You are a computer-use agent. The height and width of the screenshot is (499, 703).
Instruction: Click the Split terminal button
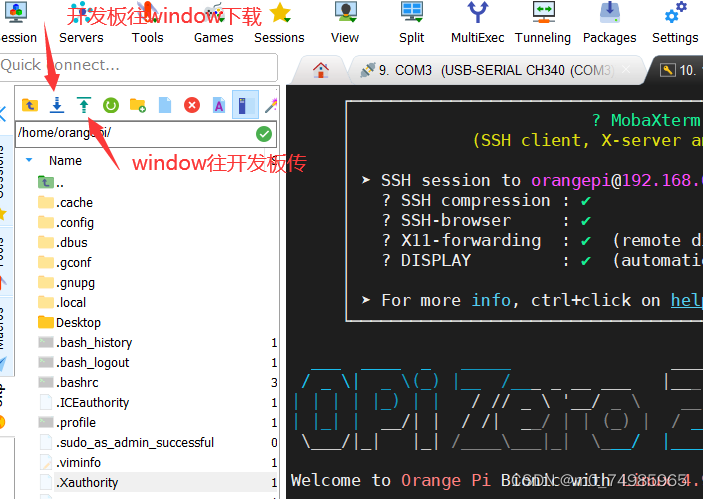tap(412, 23)
